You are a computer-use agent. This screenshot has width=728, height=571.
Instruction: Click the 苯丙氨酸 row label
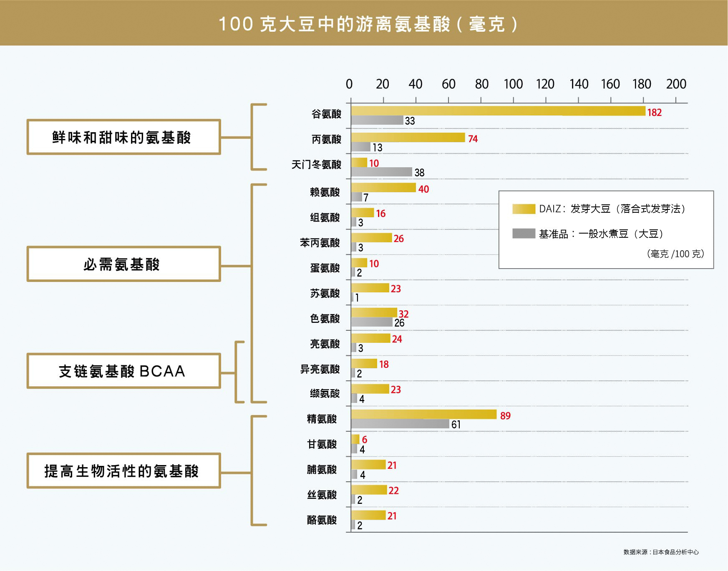coord(320,243)
